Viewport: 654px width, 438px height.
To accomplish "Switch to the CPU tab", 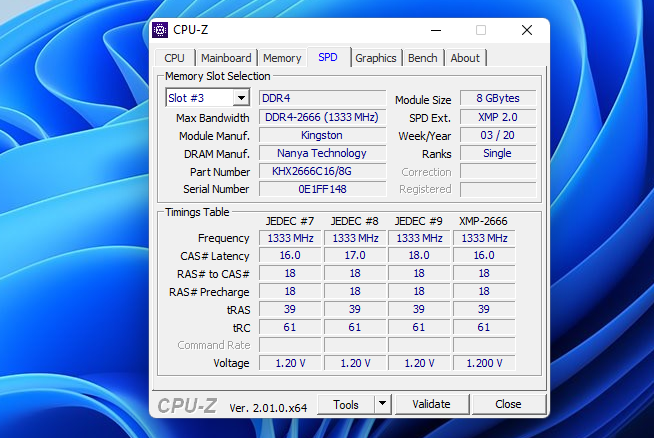I will [x=174, y=58].
